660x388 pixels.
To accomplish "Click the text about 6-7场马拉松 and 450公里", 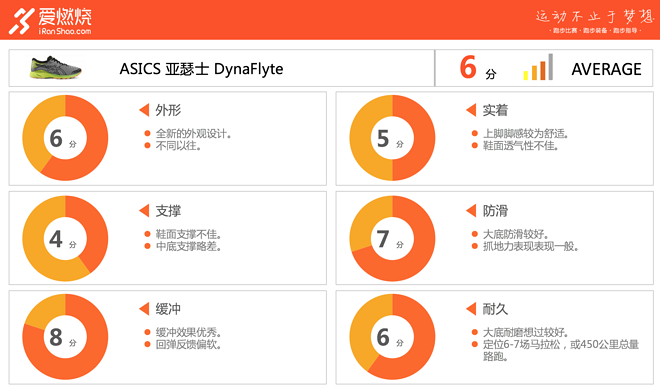I will click(561, 350).
